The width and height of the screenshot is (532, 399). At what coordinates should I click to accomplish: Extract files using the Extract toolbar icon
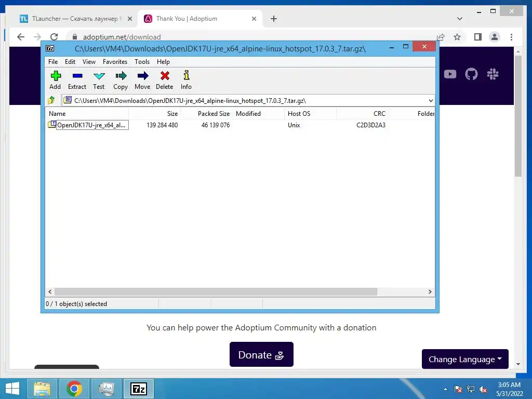click(x=77, y=80)
